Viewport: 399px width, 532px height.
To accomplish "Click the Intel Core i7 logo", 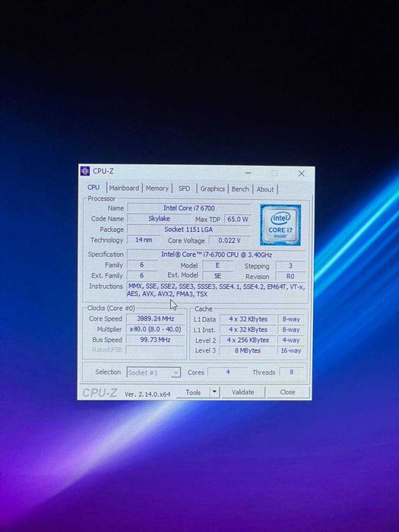I will pos(280,225).
